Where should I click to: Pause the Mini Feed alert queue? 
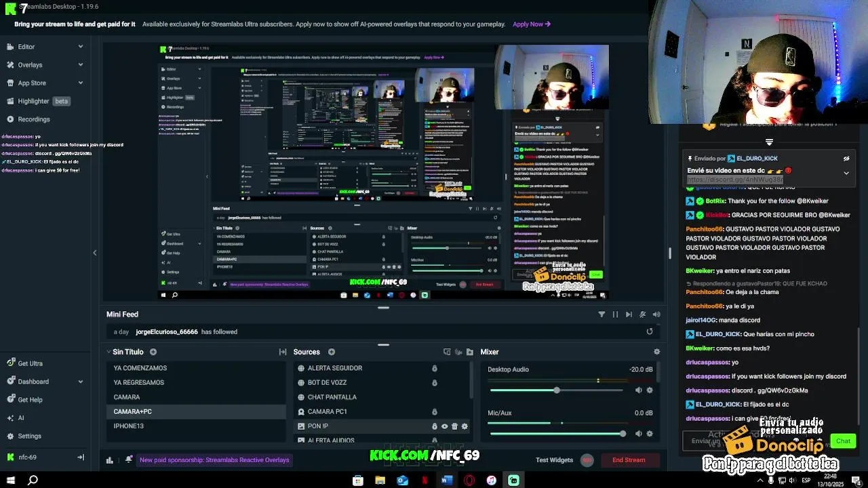pos(615,314)
